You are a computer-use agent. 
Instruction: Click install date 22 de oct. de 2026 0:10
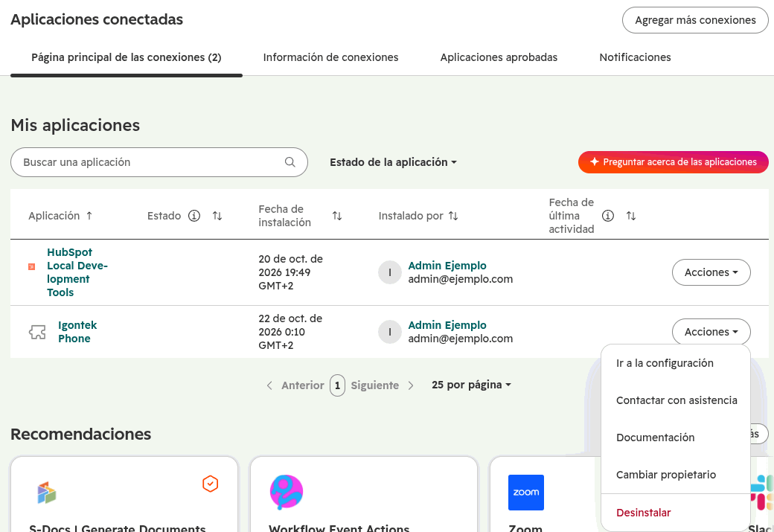290,332
